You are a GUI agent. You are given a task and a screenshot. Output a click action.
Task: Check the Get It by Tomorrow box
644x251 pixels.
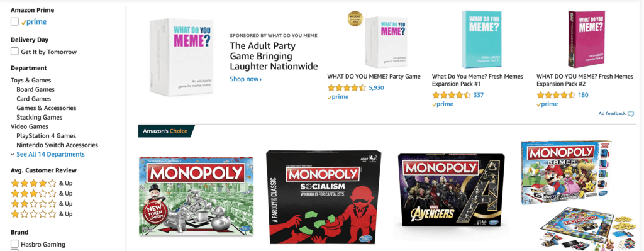pyautogui.click(x=15, y=52)
